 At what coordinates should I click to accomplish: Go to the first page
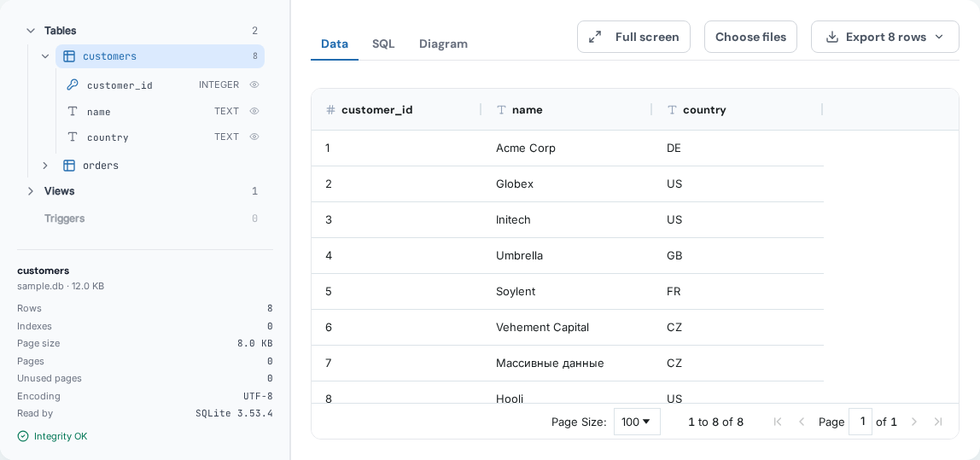(x=778, y=422)
